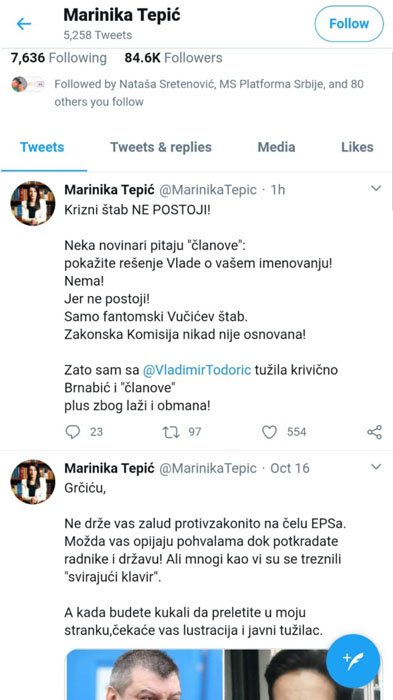Click the Follow button

coord(349,24)
